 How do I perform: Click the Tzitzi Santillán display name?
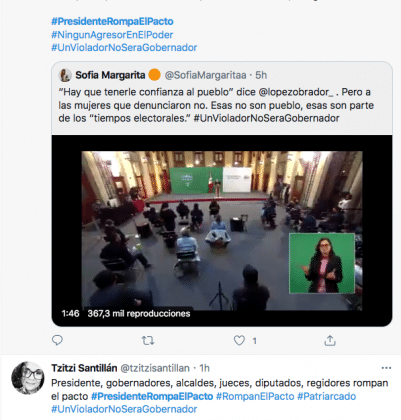coord(84,368)
